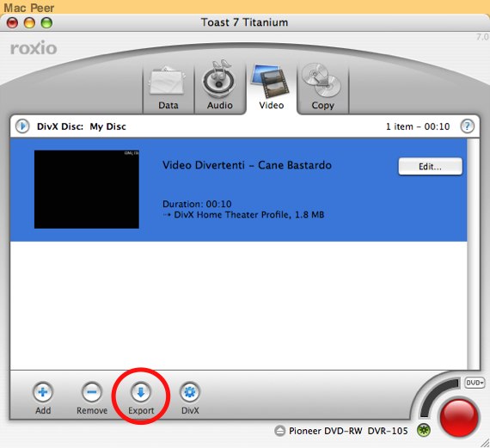This screenshot has height=448, width=490.
Task: Click the Edit... button
Action: 430,166
